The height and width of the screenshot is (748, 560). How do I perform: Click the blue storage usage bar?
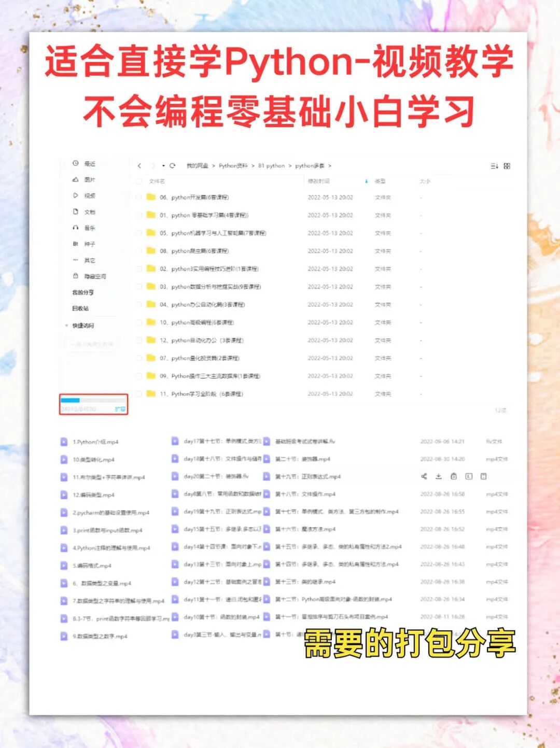click(x=71, y=400)
